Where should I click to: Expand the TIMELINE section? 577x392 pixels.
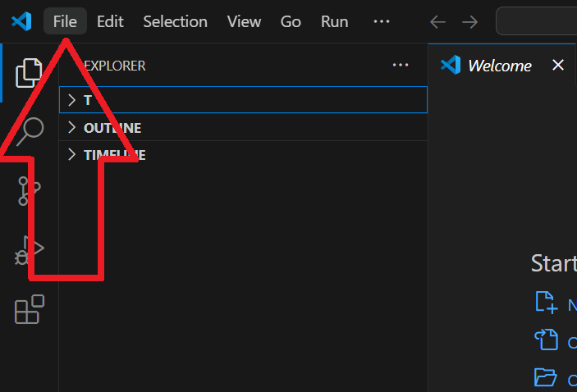[243, 155]
